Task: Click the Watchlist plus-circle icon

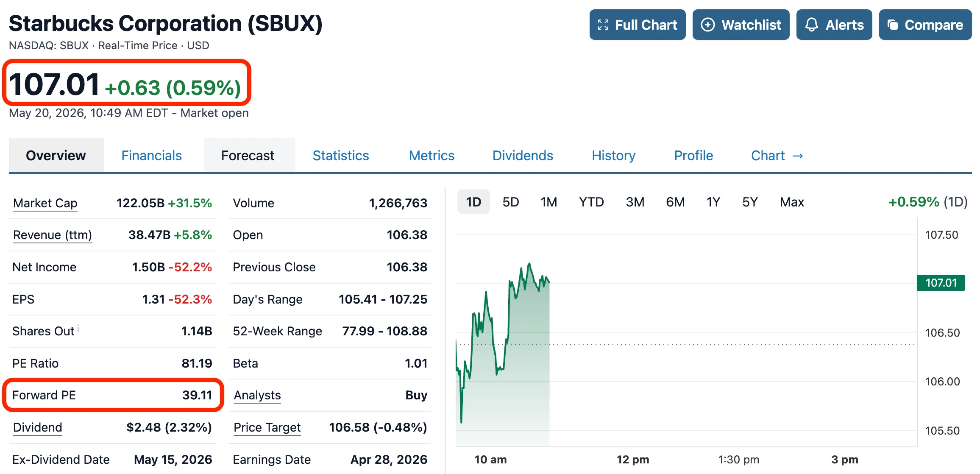Action: coord(707,25)
